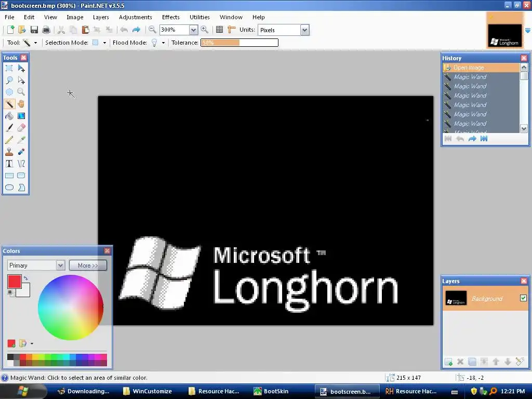Screen dimensions: 532x399
Task: Pick a color on the color wheel
Action: pos(71,308)
